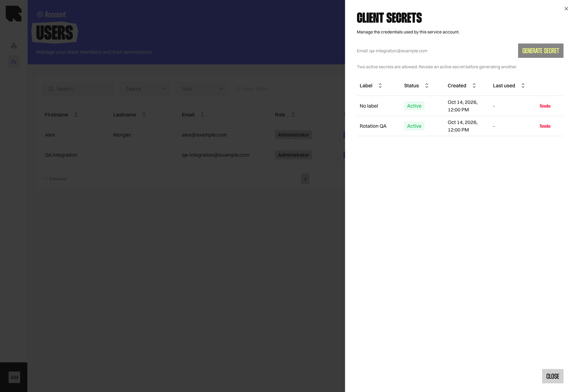Open the users sidebar icon

coord(14,62)
